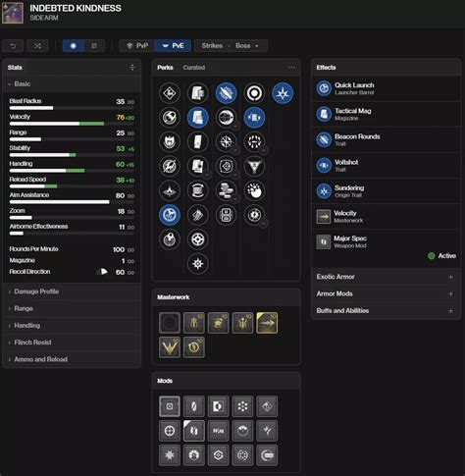Choose the Velocity masterwork arrow icon
465x476 pixels.
point(267,323)
